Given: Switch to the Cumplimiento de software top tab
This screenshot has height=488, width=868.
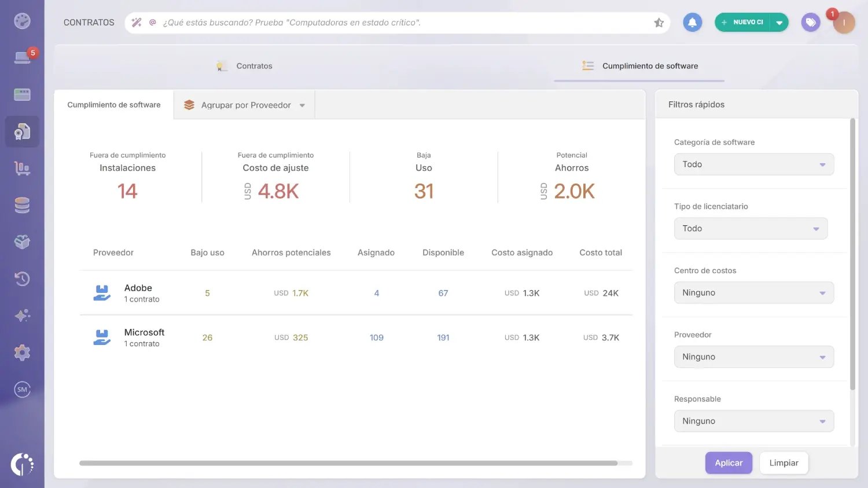Looking at the screenshot, I should [639, 66].
